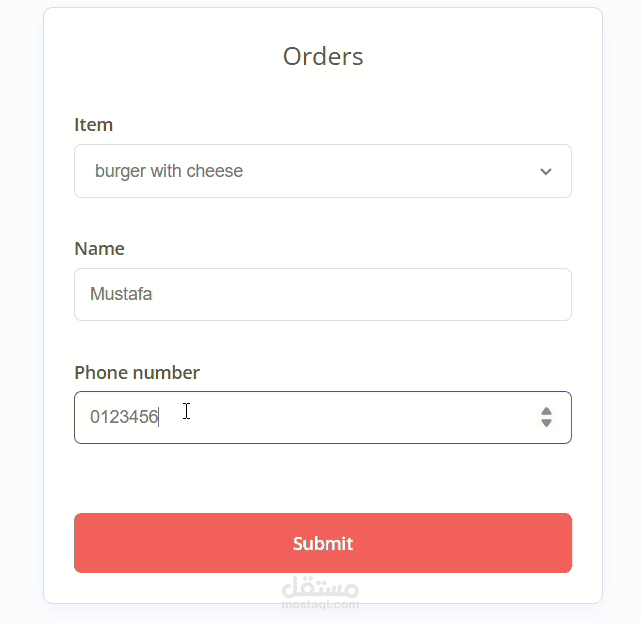Click the 'Orders' form heading
Image resolution: width=641 pixels, height=623 pixels.
323,56
